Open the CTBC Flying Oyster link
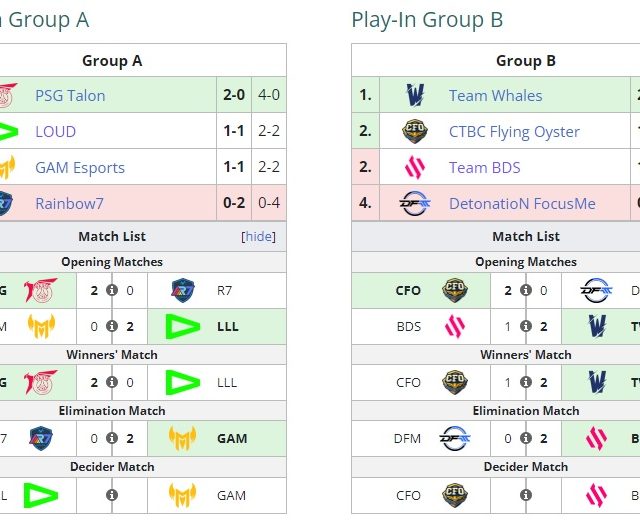 tap(514, 132)
